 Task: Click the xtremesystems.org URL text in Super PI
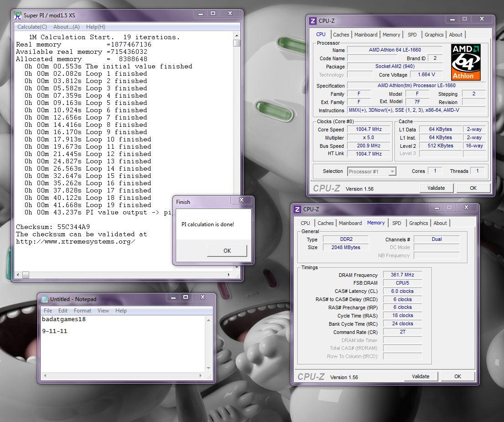tap(76, 242)
